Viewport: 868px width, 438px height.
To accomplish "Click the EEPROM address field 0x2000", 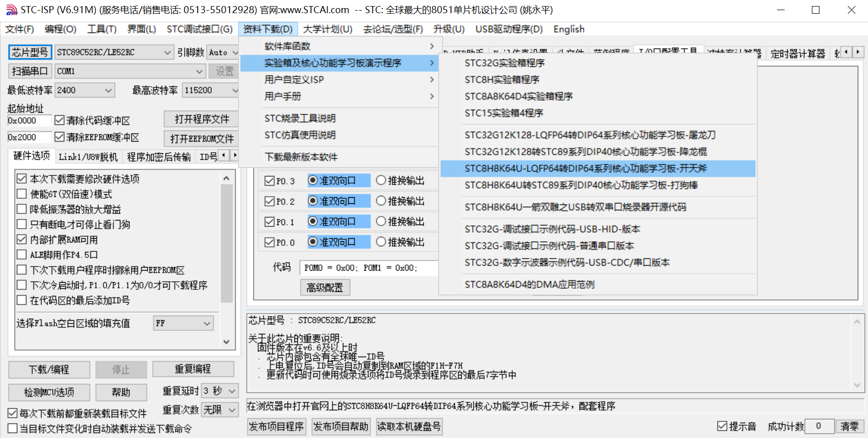I will (x=29, y=137).
